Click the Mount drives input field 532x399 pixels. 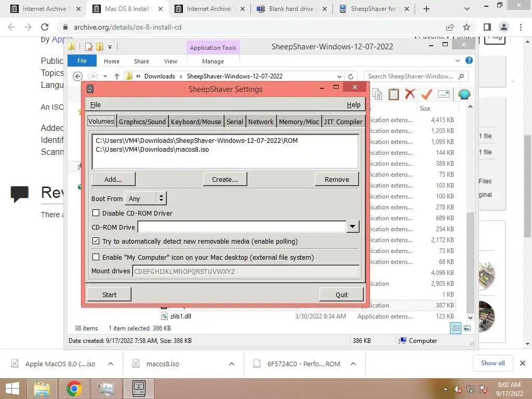[245, 271]
